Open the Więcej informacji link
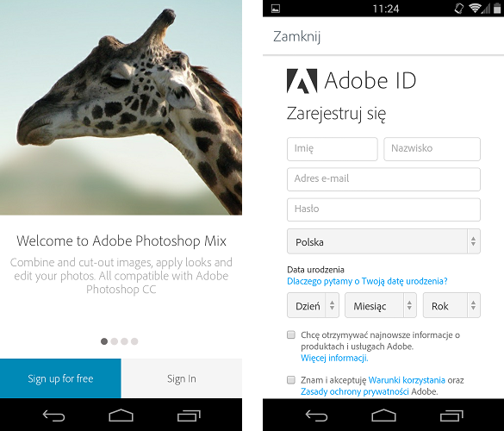 pyautogui.click(x=334, y=358)
